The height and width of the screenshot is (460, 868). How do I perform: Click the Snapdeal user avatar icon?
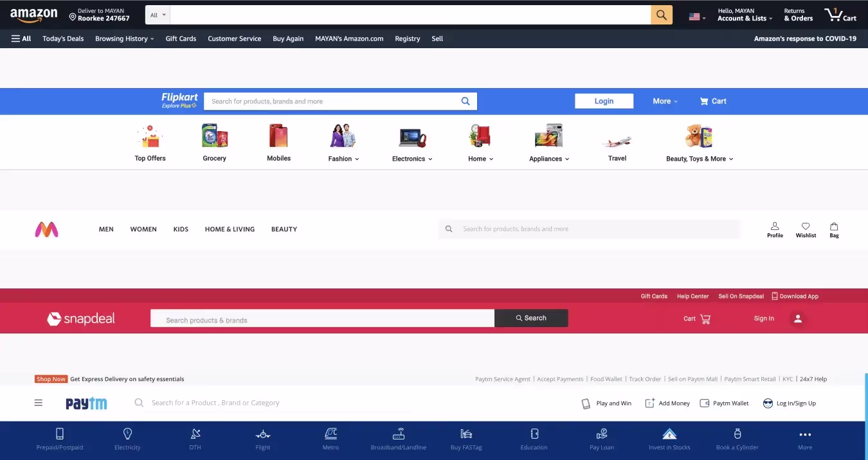tap(798, 318)
